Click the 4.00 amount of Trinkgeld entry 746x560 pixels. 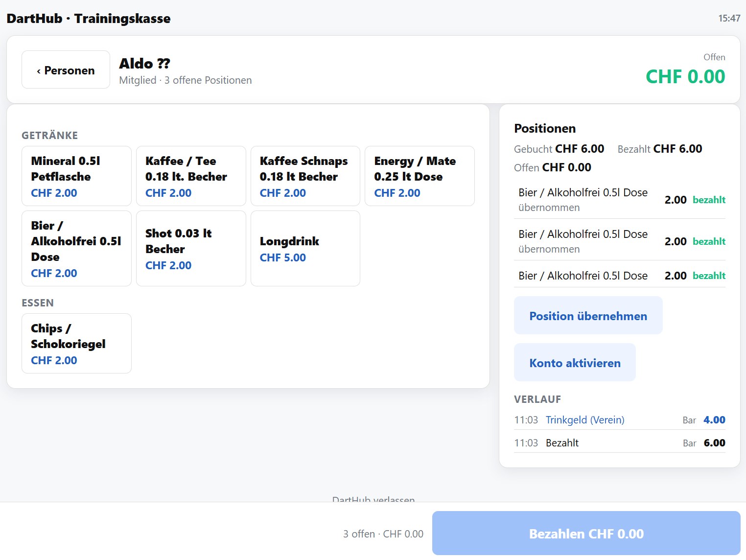pyautogui.click(x=714, y=420)
